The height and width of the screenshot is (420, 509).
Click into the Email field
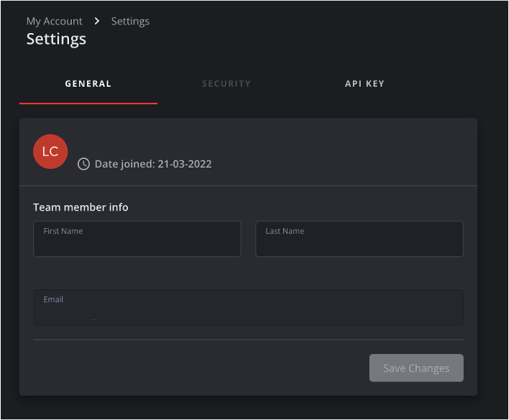point(248,312)
